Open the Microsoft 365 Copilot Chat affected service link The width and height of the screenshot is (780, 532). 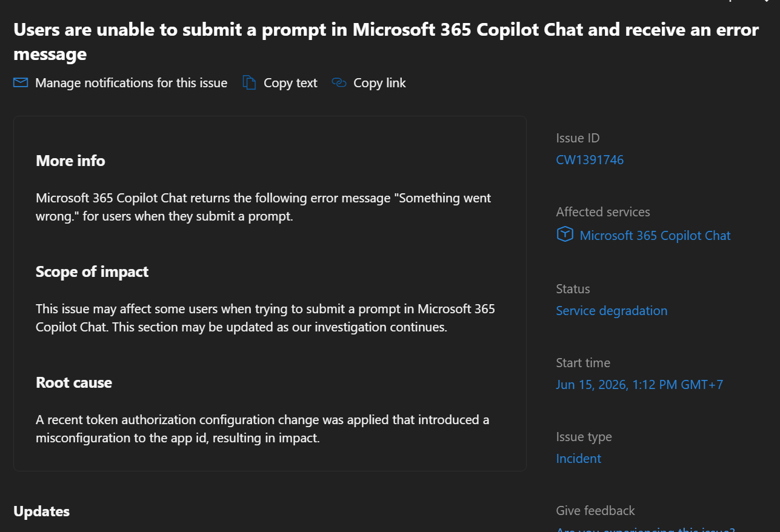655,235
